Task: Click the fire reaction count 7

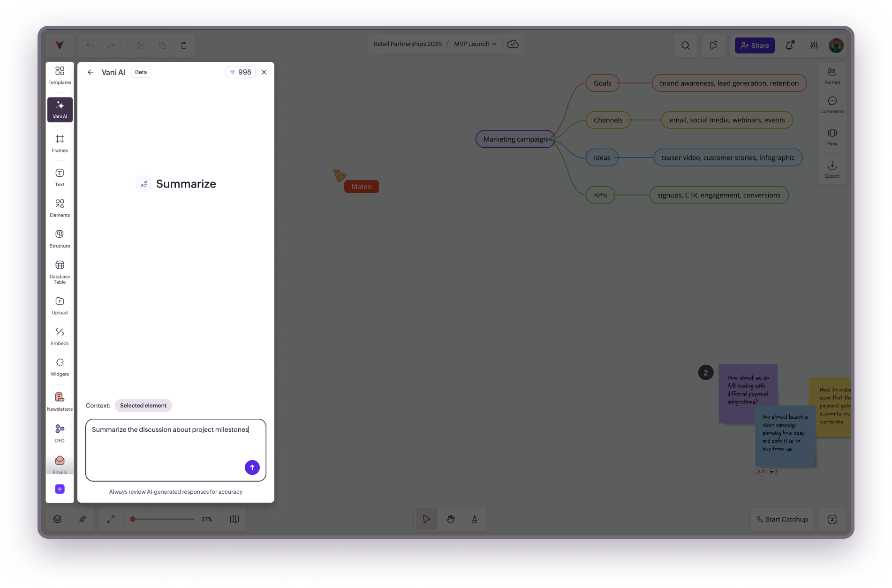Action: tap(760, 472)
